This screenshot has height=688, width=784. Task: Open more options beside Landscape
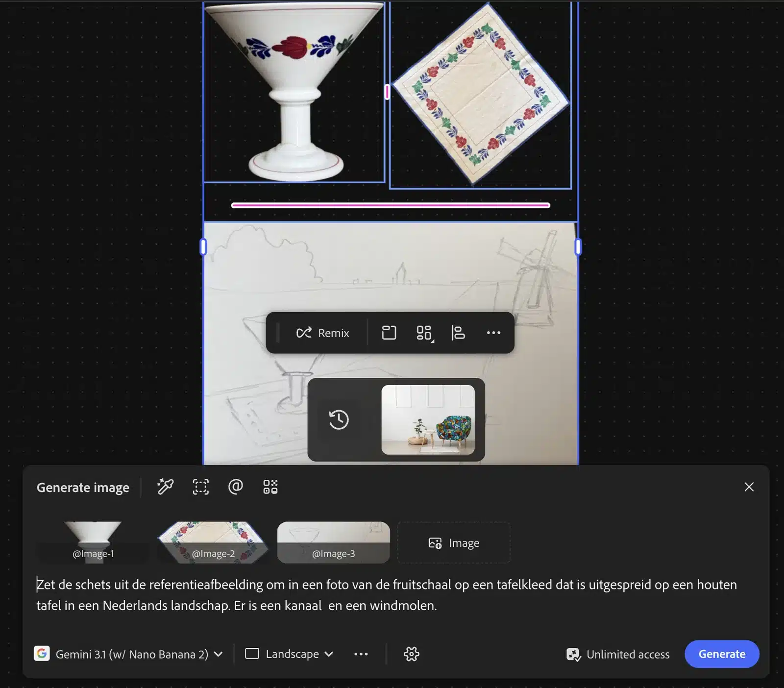coord(361,654)
